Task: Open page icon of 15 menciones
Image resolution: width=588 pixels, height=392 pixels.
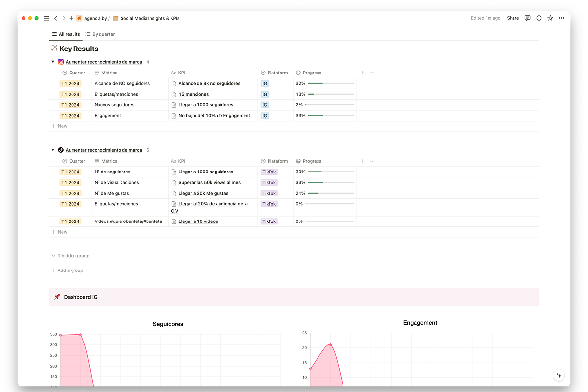Action: pos(174,94)
